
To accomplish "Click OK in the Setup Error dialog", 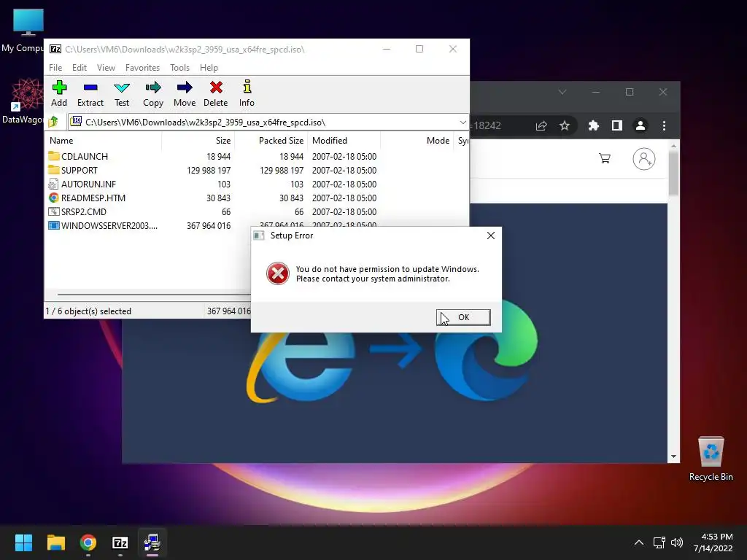I will pos(463,317).
